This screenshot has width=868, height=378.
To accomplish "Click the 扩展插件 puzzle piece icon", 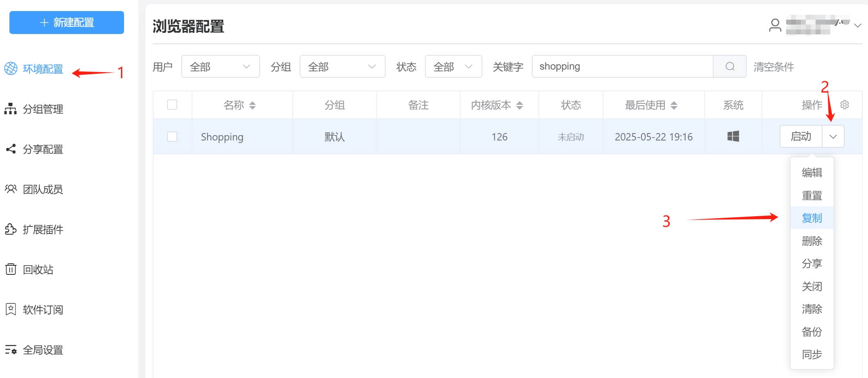I will pos(11,229).
